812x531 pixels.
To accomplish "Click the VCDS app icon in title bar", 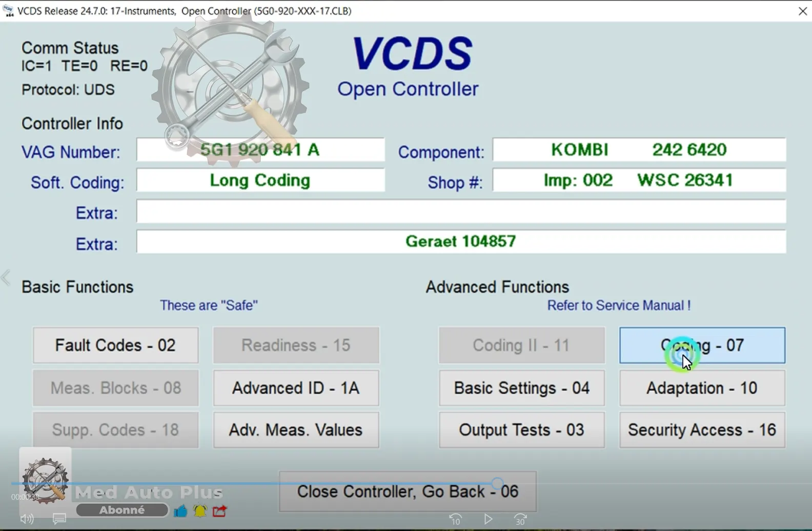I will [8, 11].
